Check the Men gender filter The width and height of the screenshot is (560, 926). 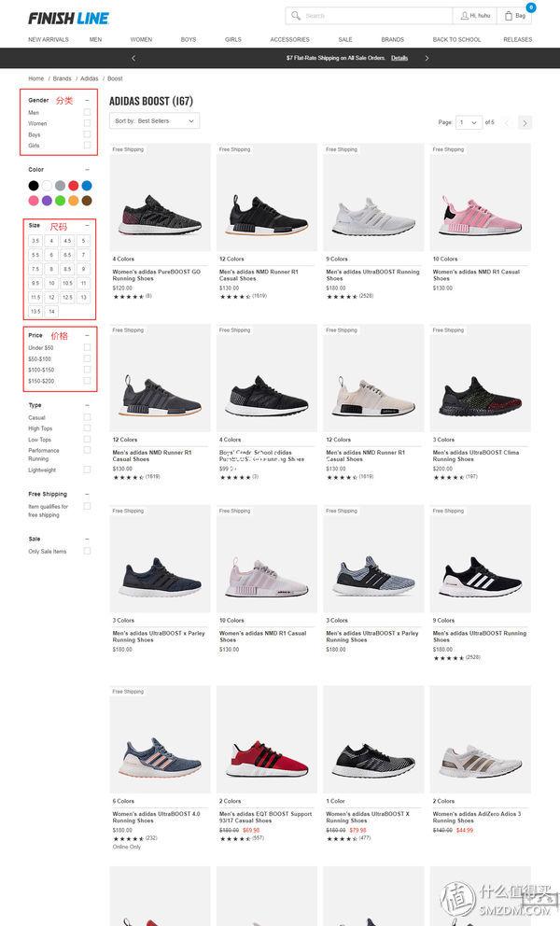(x=87, y=112)
